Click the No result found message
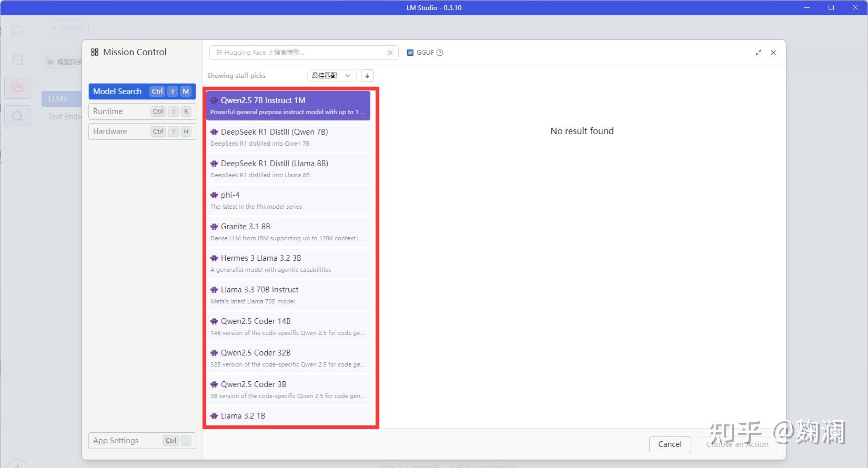Image resolution: width=868 pixels, height=468 pixels. coord(582,131)
